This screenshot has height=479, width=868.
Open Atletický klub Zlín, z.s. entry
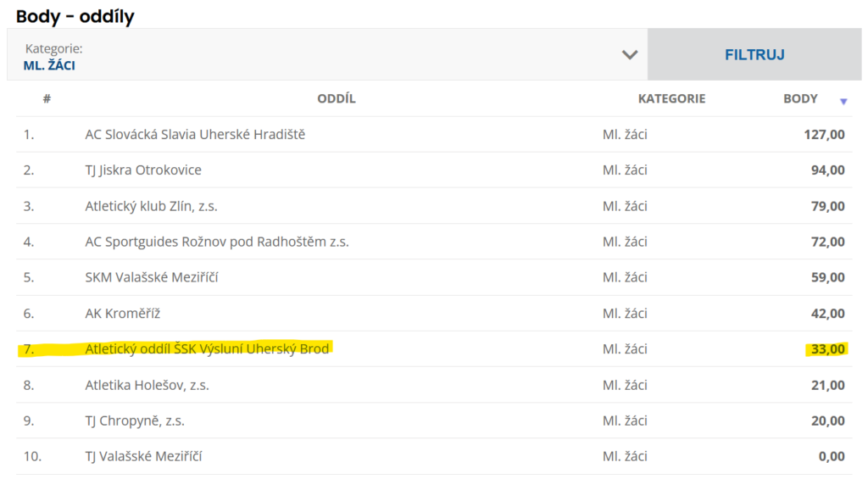pos(151,206)
